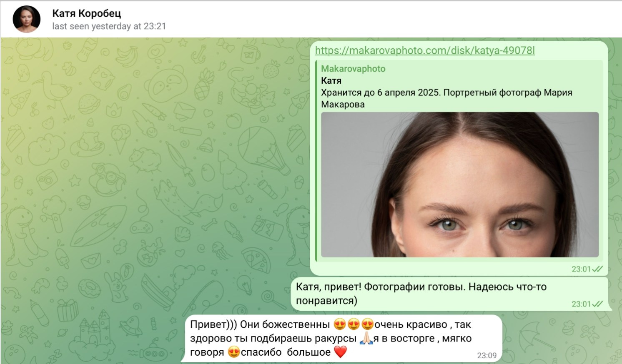Click the red heart emoji after "большое"

pos(341,352)
